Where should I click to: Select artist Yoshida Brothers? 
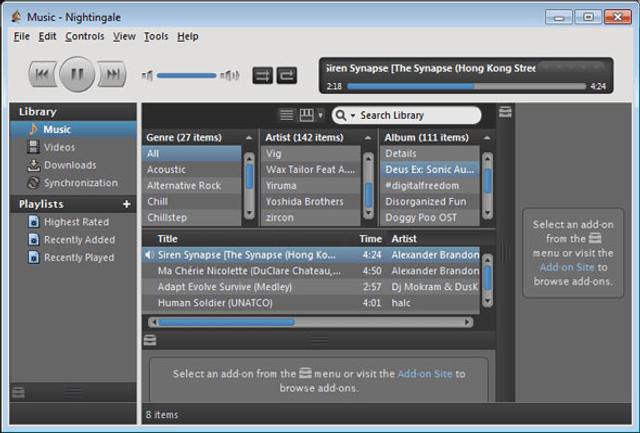pyautogui.click(x=311, y=202)
